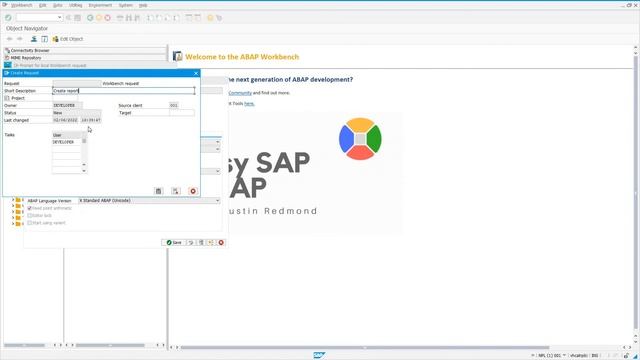Screen dimensions: 640x360
Task: Click the red Cancel icon in toolbar
Action: point(108,18)
